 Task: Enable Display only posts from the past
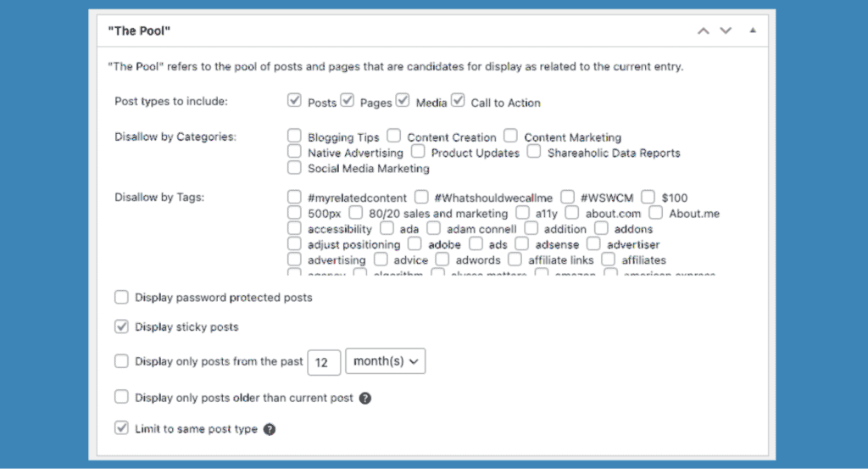121,361
